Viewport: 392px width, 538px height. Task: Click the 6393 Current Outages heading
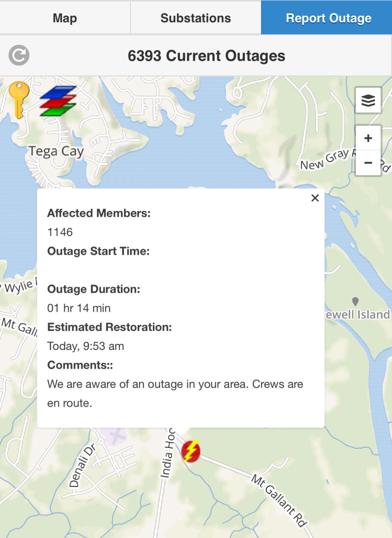tap(206, 56)
